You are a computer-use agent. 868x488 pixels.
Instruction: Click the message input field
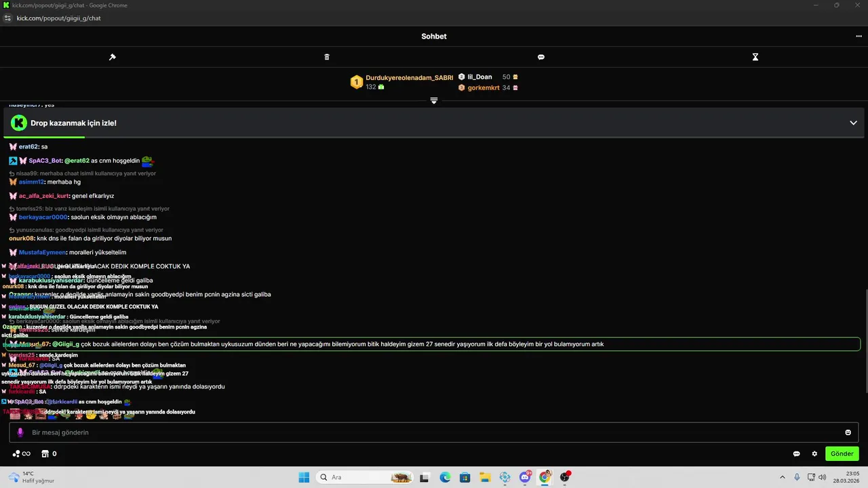pyautogui.click(x=434, y=432)
